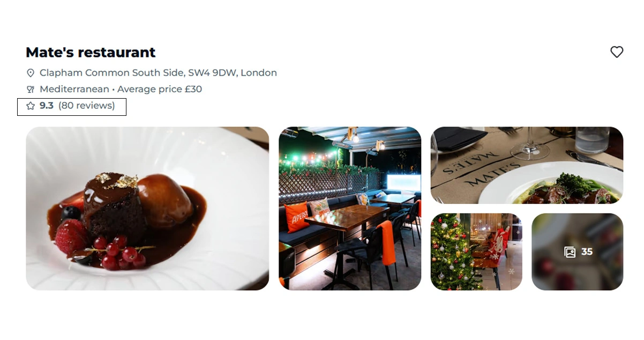Open the Christmas tree photo
The height and width of the screenshot is (340, 644).
coord(476,252)
